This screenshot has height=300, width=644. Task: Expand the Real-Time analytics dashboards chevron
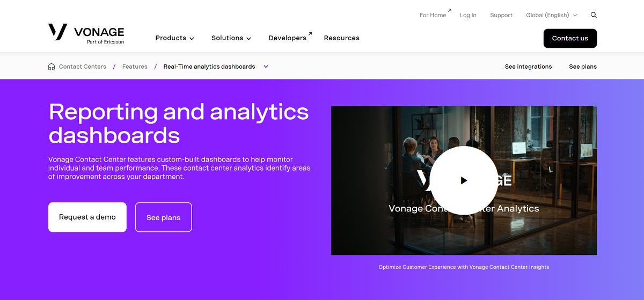pos(266,67)
